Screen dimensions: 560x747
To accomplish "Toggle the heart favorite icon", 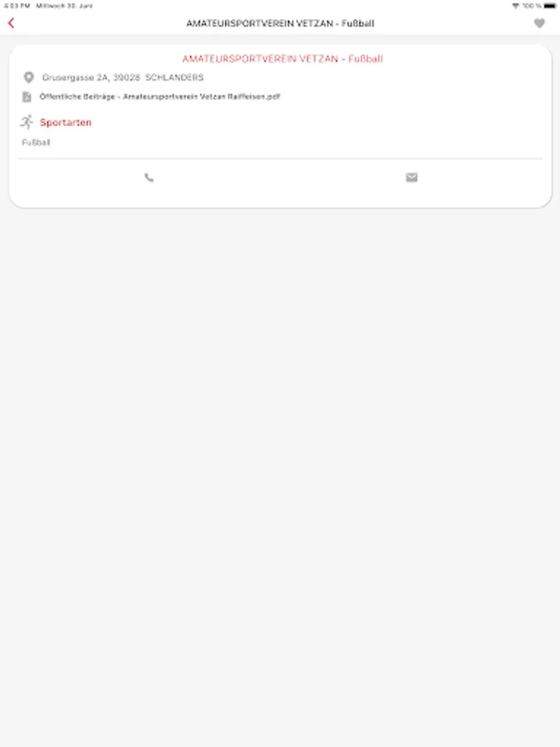I will click(x=539, y=23).
